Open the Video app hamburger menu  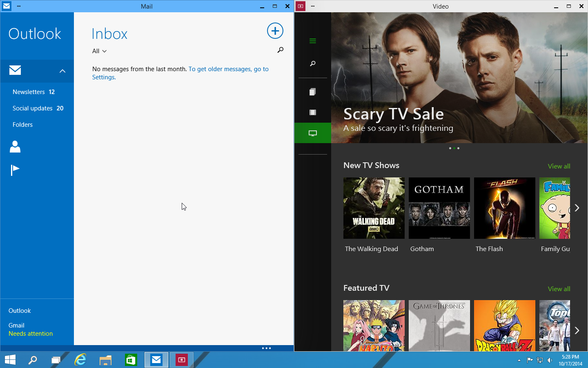point(313,41)
